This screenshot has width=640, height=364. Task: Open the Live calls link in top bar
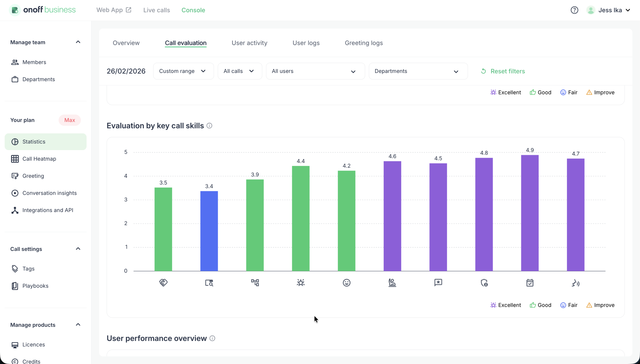(156, 10)
